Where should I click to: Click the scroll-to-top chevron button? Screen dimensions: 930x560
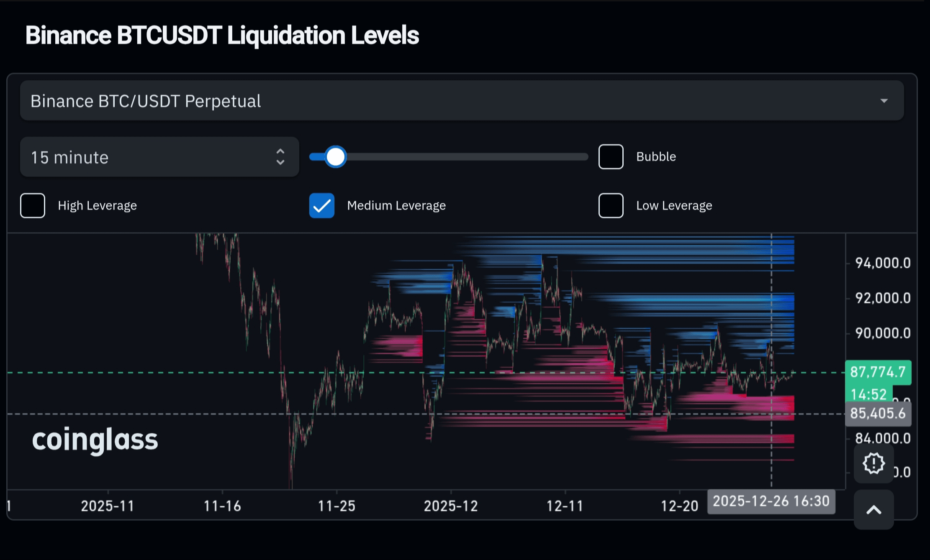873,510
